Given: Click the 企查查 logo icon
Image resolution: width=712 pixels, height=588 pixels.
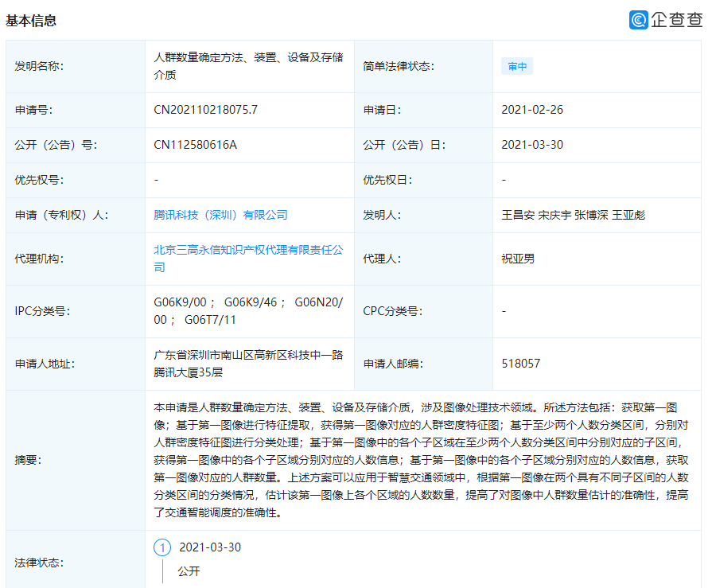Looking at the screenshot, I should pyautogui.click(x=639, y=20).
